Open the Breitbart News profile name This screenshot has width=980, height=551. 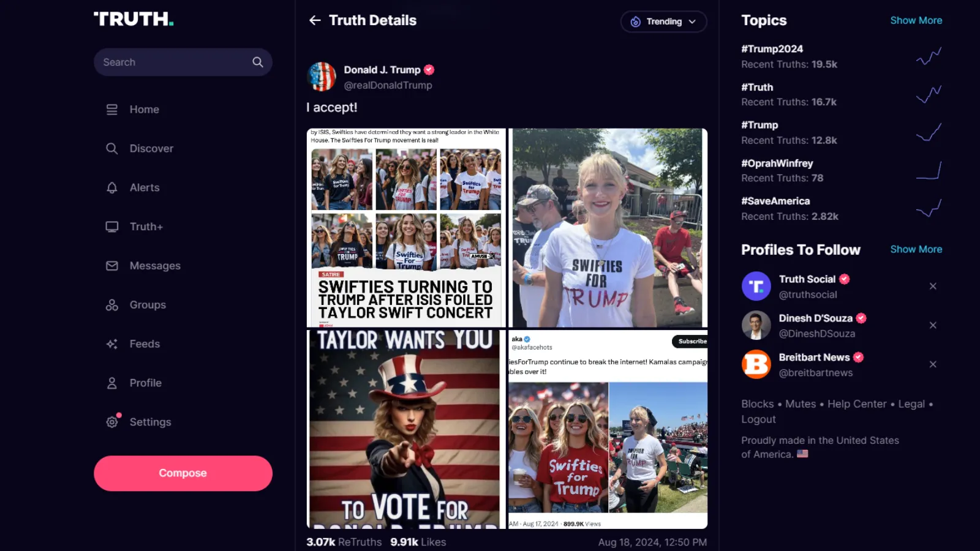coord(814,358)
